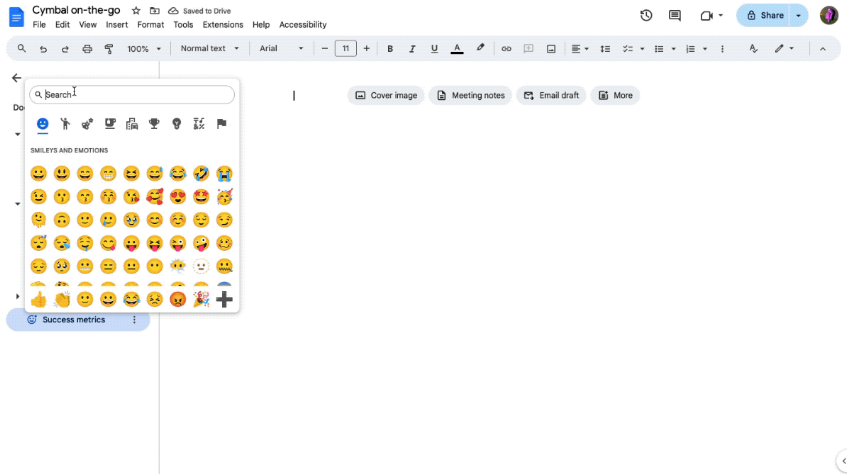Open the text color picker
The width and height of the screenshot is (847, 474).
coord(457,48)
